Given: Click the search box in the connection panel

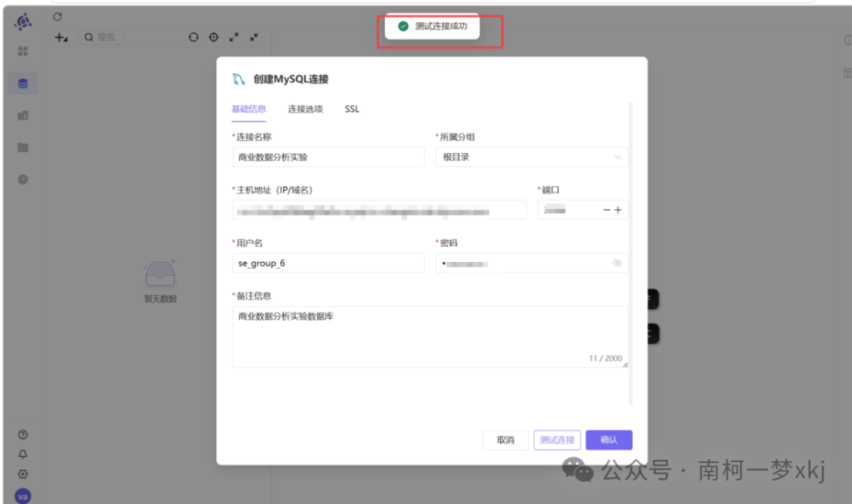Looking at the screenshot, I should 101,37.
